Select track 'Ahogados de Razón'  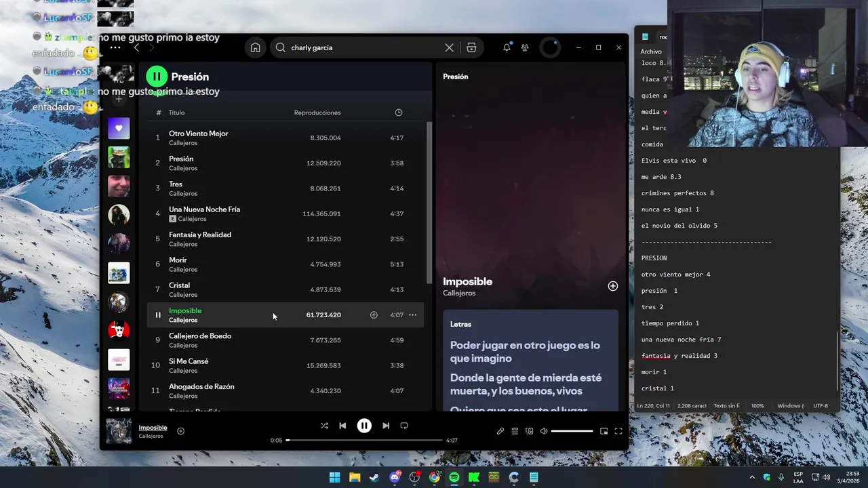click(285, 390)
